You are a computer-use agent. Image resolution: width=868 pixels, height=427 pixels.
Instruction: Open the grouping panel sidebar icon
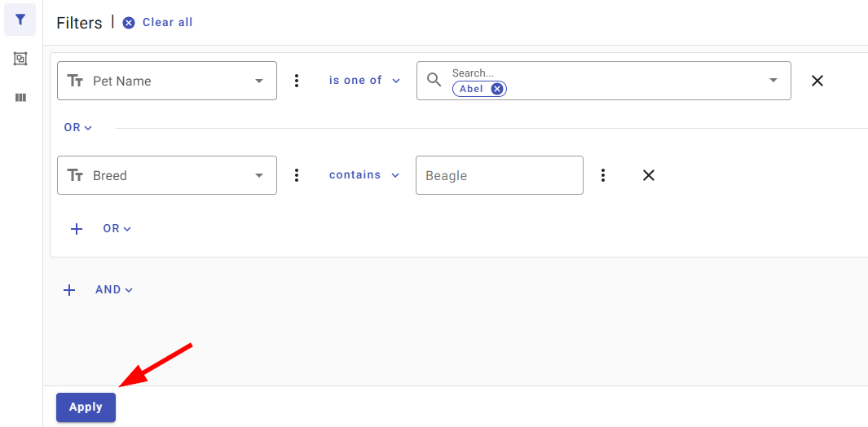pos(20,59)
